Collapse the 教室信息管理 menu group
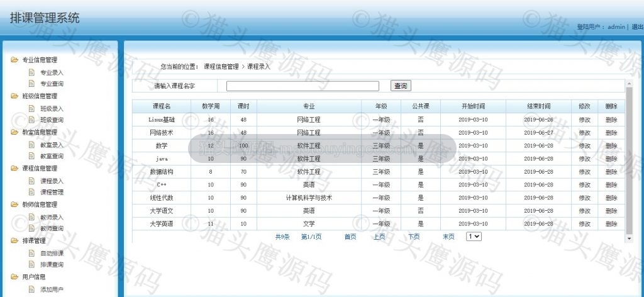Image resolution: width=644 pixels, height=297 pixels. pos(40,132)
